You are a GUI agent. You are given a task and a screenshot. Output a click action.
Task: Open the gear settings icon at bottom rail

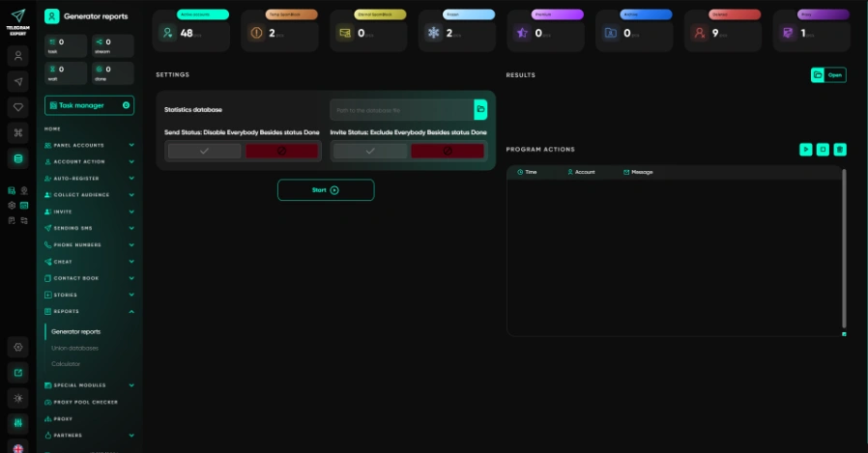[x=18, y=348]
